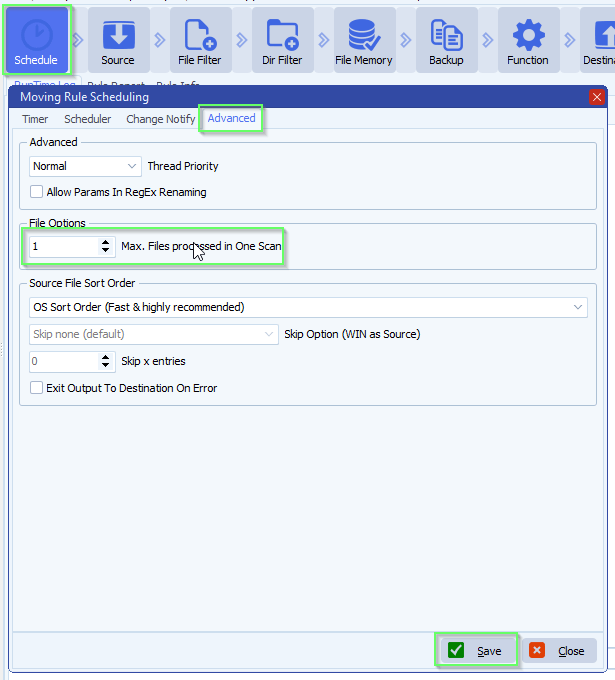Open the Source File Sort Order dropdown
Screen dimensions: 615x680
[x=308, y=307]
